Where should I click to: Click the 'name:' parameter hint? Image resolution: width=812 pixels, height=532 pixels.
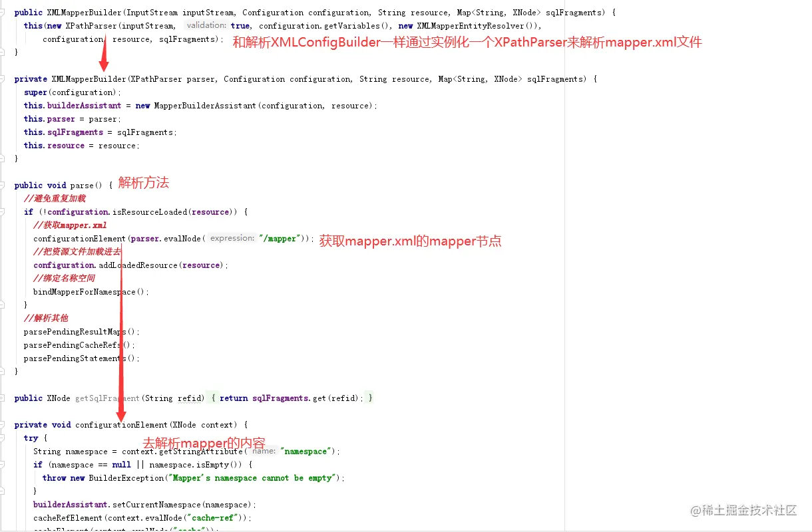click(x=264, y=451)
